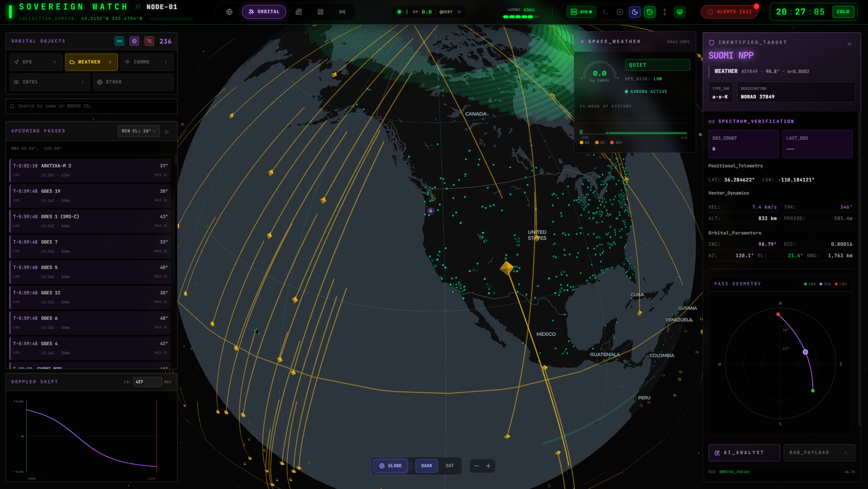This screenshot has width=868, height=489.
Task: Open the night-mode moon icon in the top bar
Action: [x=635, y=12]
